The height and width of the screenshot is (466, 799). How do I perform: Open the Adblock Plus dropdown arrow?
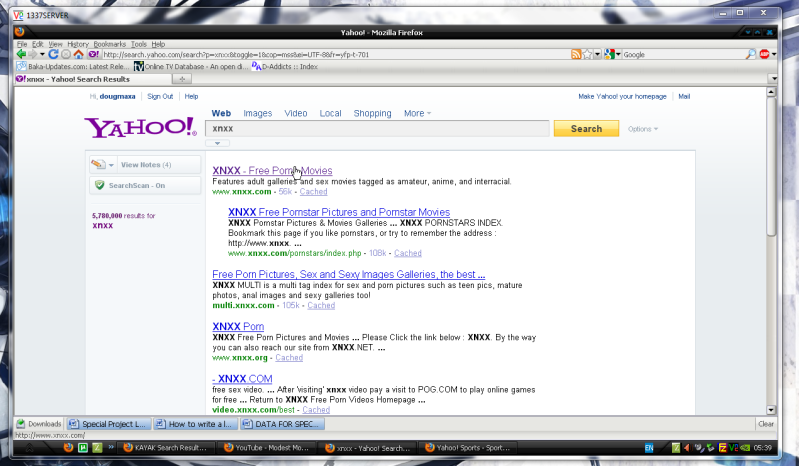tap(774, 54)
